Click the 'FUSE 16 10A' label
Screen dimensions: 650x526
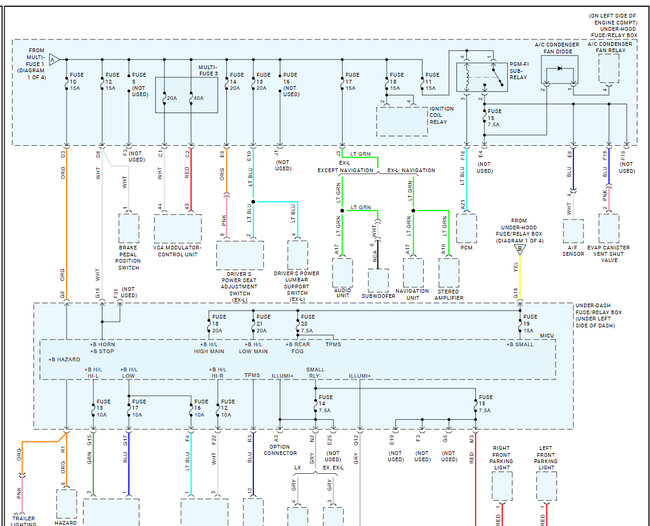pos(201,408)
